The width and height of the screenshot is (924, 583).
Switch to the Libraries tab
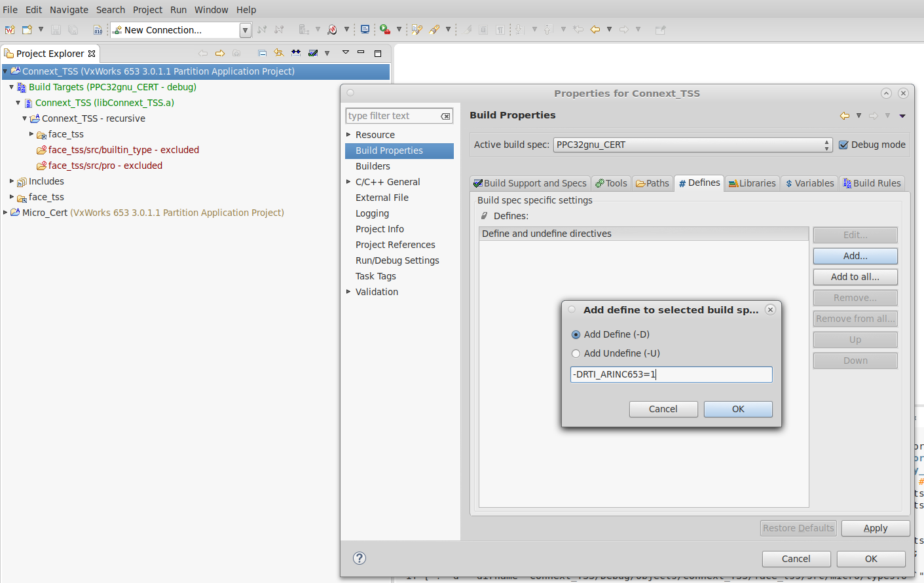click(x=752, y=183)
